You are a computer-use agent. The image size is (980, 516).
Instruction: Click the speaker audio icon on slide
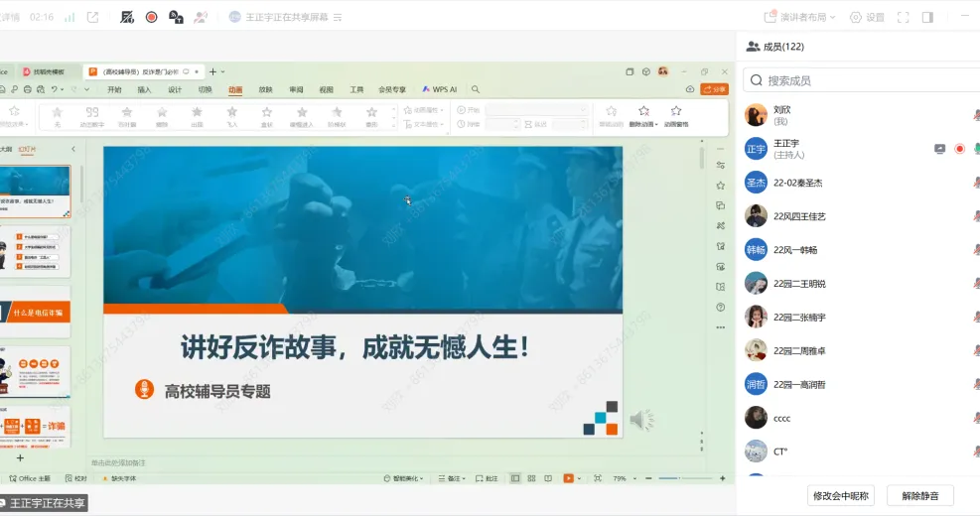641,420
